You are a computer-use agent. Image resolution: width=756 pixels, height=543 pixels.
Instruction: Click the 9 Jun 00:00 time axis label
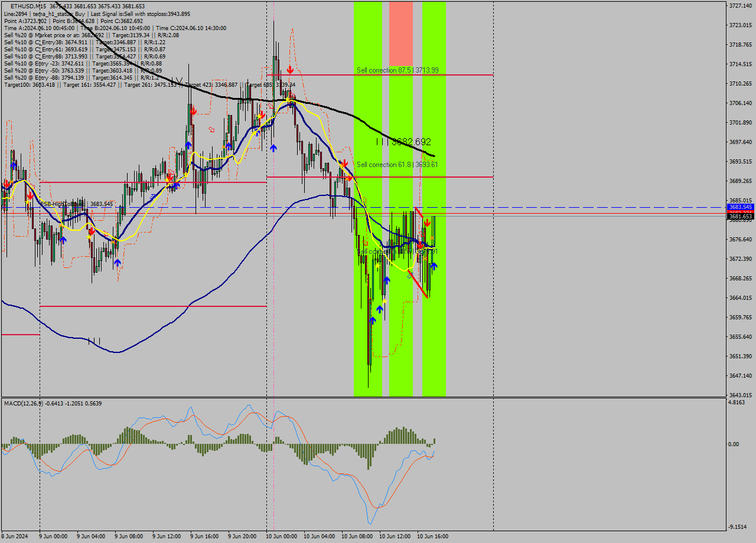pos(53,537)
